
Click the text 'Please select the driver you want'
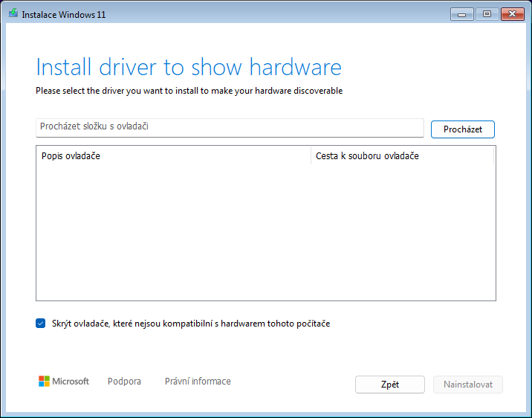[x=100, y=91]
